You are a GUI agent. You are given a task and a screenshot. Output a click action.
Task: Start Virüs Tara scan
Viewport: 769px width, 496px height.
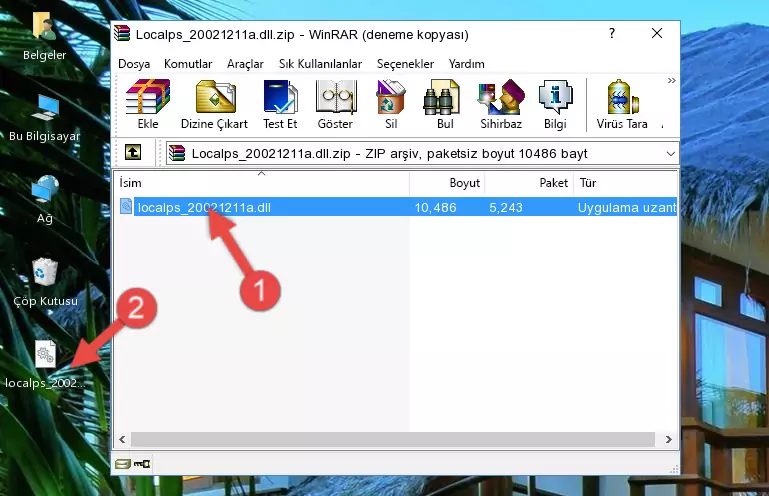click(622, 104)
